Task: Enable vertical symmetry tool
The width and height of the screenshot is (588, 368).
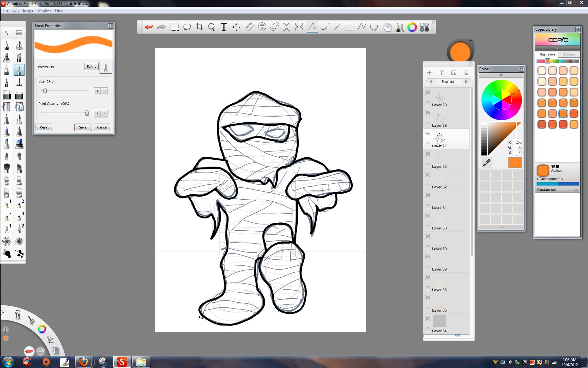Action: (x=299, y=27)
